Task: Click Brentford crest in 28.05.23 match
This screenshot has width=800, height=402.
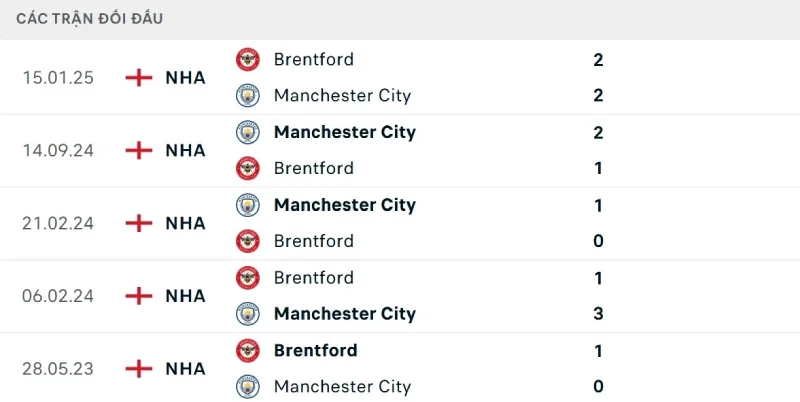Action: [x=247, y=350]
